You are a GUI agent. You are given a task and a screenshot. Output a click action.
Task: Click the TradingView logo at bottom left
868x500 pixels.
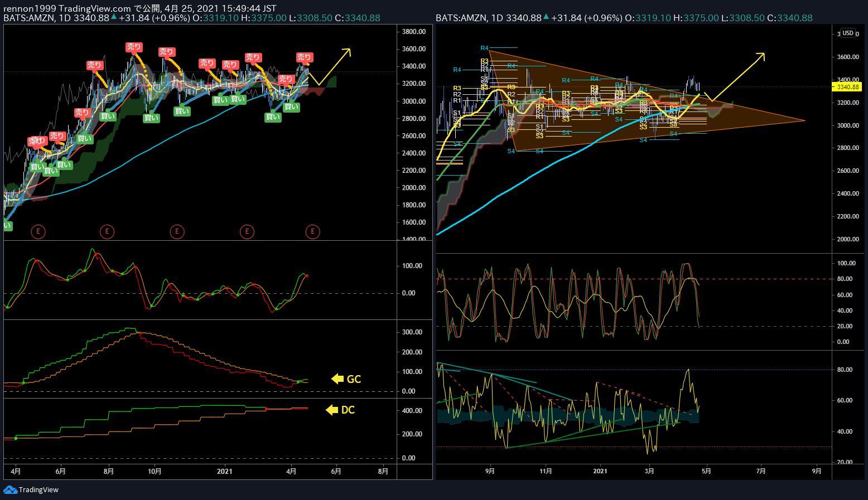[31, 489]
